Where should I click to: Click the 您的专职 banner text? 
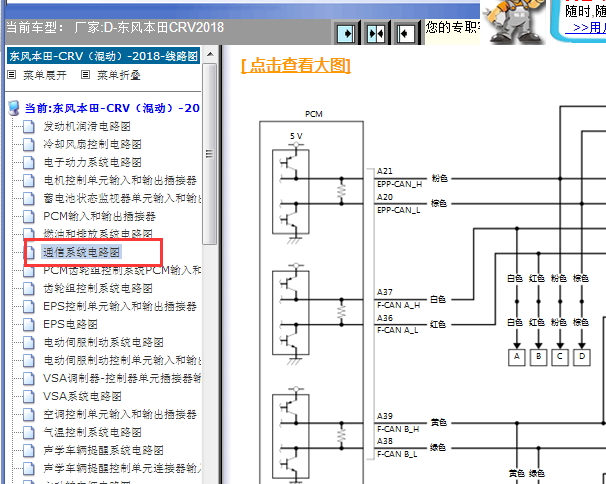tap(453, 27)
